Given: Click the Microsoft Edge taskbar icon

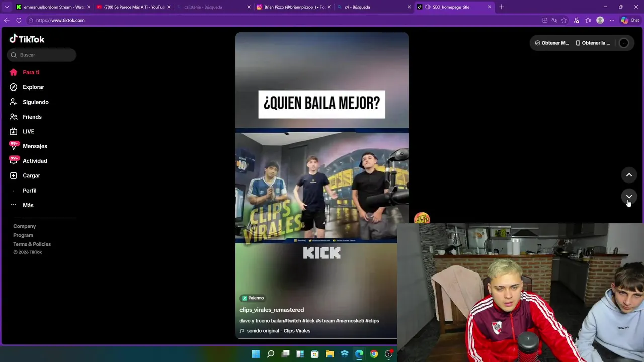Looking at the screenshot, I should point(359,354).
